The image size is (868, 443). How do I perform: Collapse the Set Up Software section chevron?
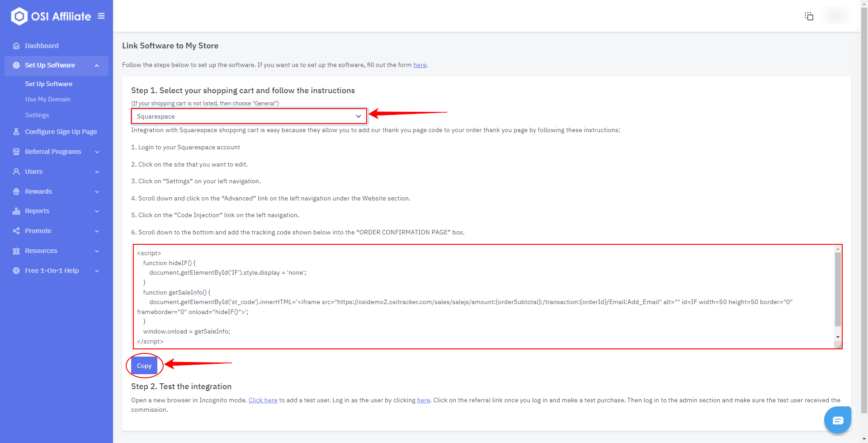(97, 66)
